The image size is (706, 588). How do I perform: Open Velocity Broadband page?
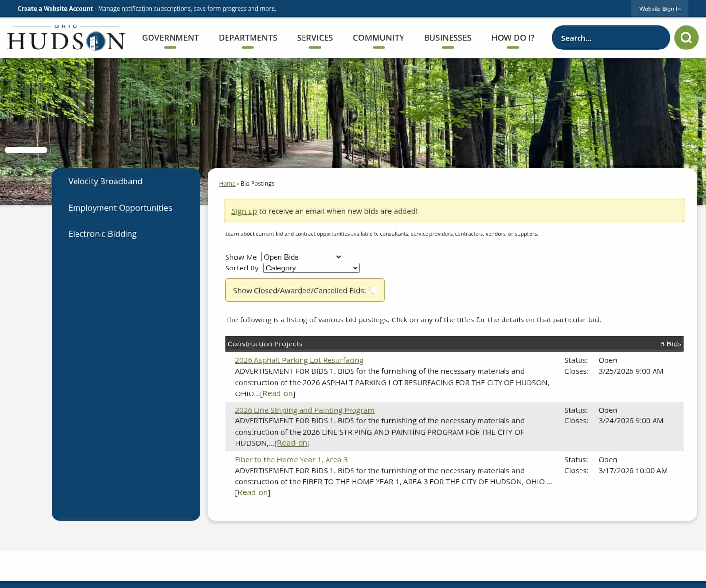coord(105,181)
